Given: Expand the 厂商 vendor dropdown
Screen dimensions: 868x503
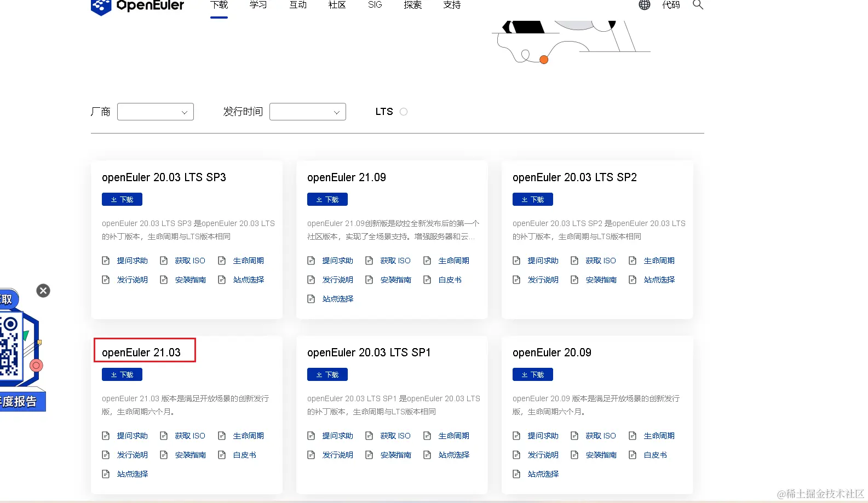Looking at the screenshot, I should [156, 112].
